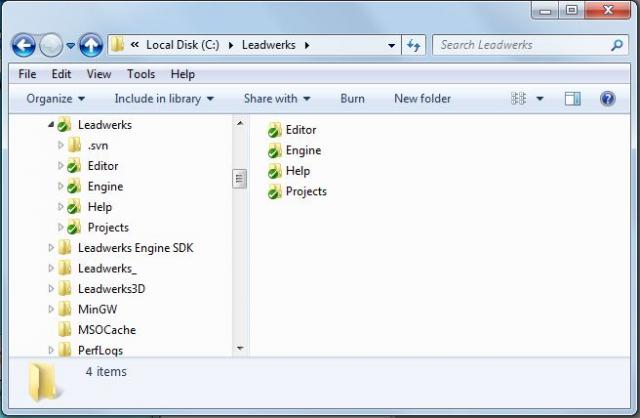Select Leadwerks folder in tree
640x418 pixels.
pyautogui.click(x=104, y=125)
